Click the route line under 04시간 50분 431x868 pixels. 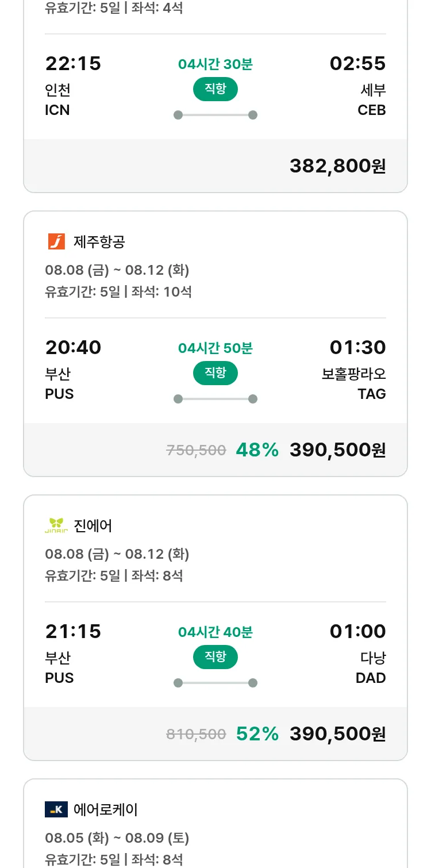point(215,399)
